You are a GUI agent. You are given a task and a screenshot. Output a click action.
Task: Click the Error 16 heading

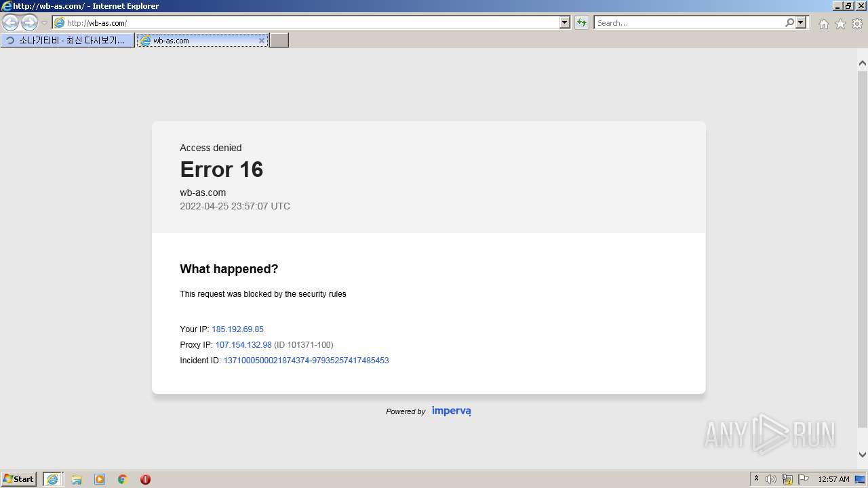[222, 169]
